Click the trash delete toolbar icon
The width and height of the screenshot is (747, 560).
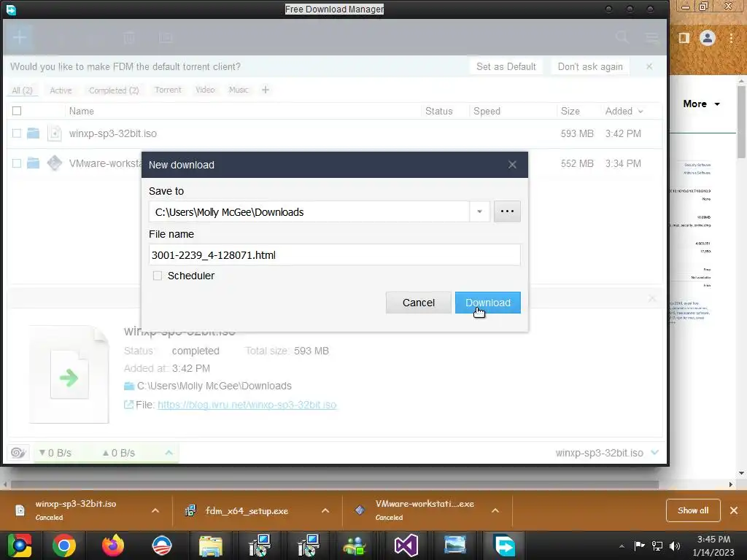tap(129, 38)
